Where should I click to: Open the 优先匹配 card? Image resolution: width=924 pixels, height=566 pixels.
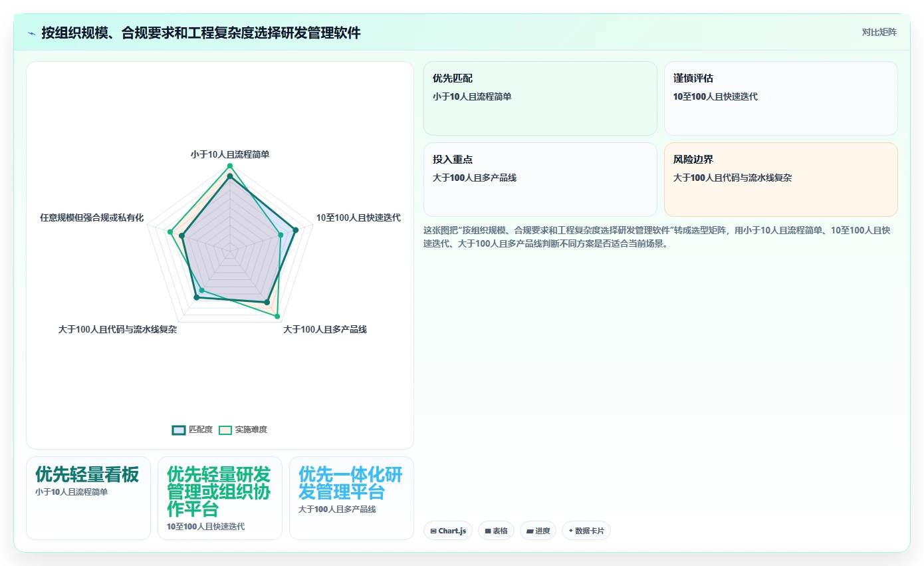(540, 98)
